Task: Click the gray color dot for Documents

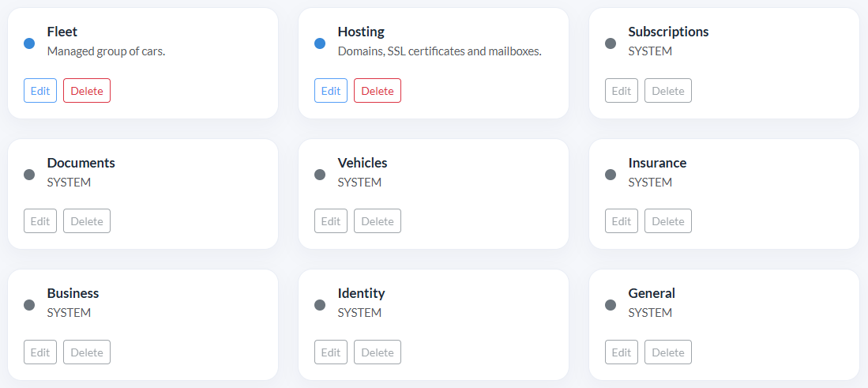Action: click(29, 175)
